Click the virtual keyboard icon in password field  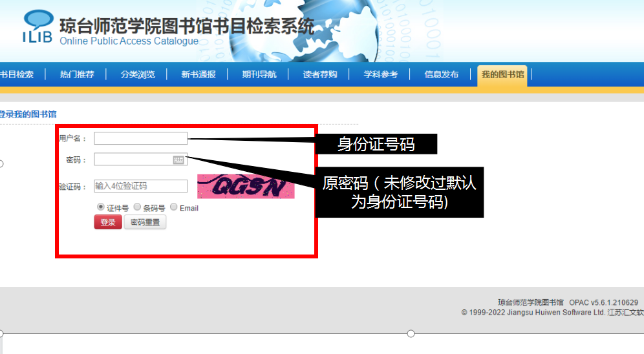click(179, 160)
